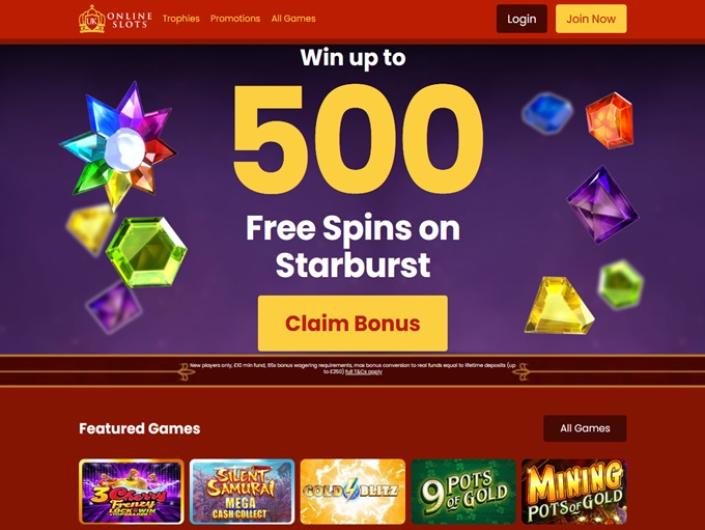
Task: Claim the Starburst free spins bonus
Action: pos(352,323)
